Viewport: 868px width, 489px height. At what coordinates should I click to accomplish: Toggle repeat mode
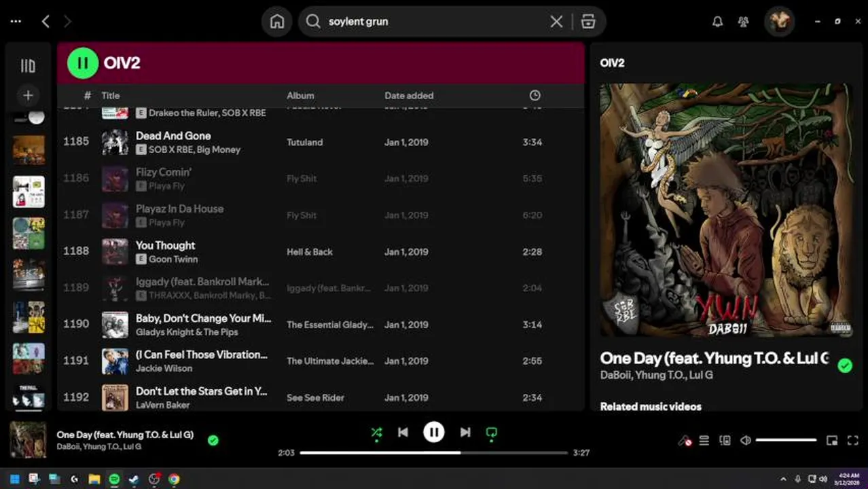pyautogui.click(x=492, y=433)
